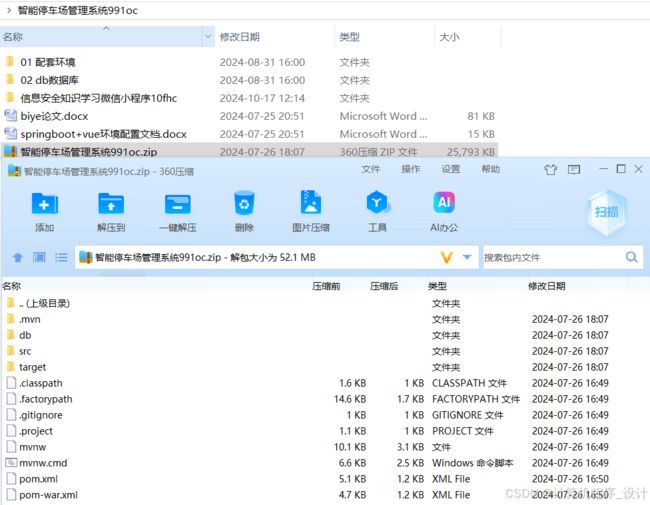Screen dimensions: 650x505
Task: Switch to the icon view mode button
Action: click(39, 257)
